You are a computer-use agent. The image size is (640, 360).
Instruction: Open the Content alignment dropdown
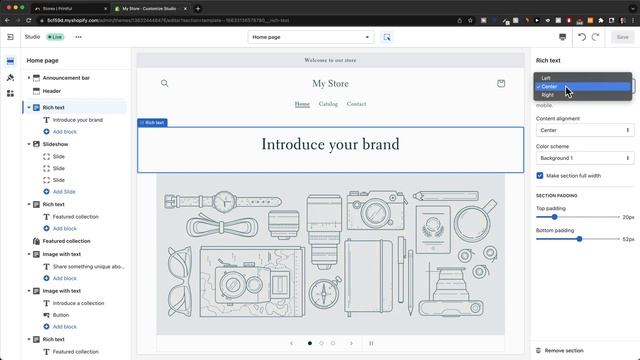pyautogui.click(x=584, y=130)
